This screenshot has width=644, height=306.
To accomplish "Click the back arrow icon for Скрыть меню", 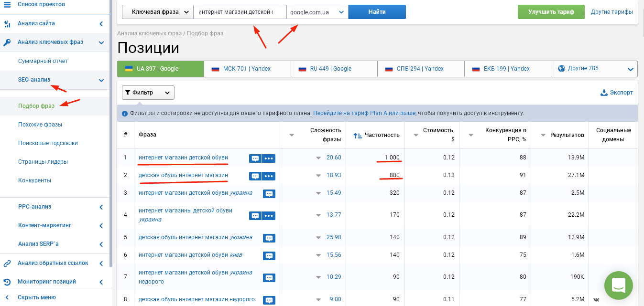I will (x=7, y=297).
